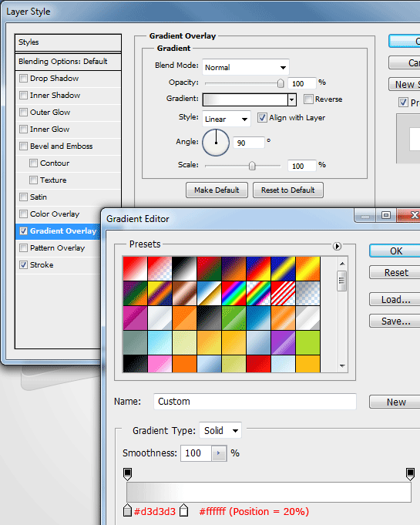This screenshot has height=525, width=420.
Task: Select the transparent checkerboard gradient preset
Action: point(308,293)
